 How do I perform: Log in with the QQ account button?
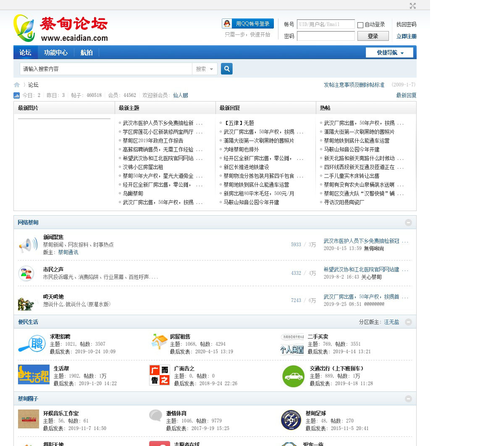tap(248, 24)
